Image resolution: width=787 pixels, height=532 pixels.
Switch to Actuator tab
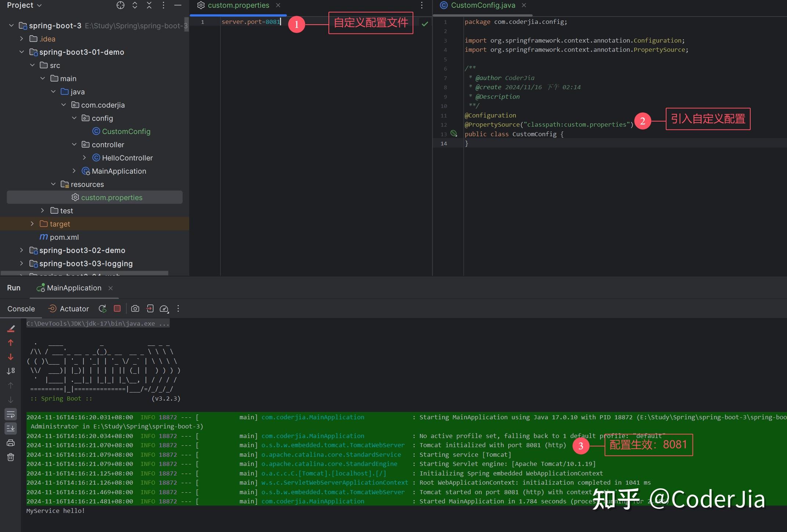click(69, 309)
